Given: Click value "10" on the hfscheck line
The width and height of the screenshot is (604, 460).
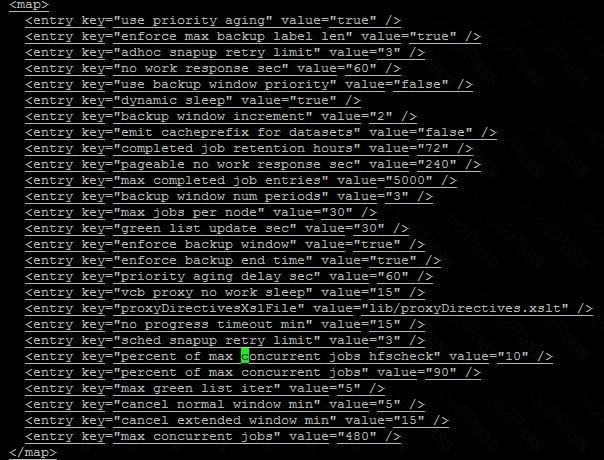Looking at the screenshot, I should coord(513,356).
